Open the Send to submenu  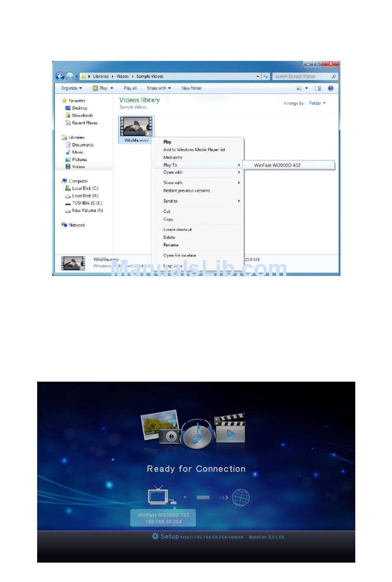tap(198, 201)
